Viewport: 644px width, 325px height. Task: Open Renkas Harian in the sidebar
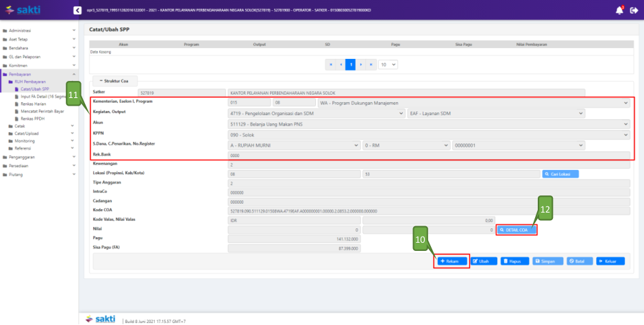click(34, 104)
